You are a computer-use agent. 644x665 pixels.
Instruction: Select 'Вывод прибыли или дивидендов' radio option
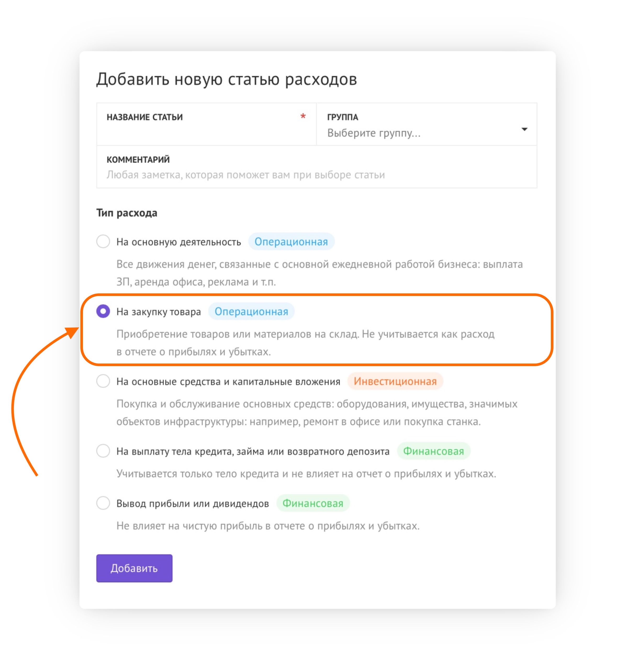coord(103,503)
